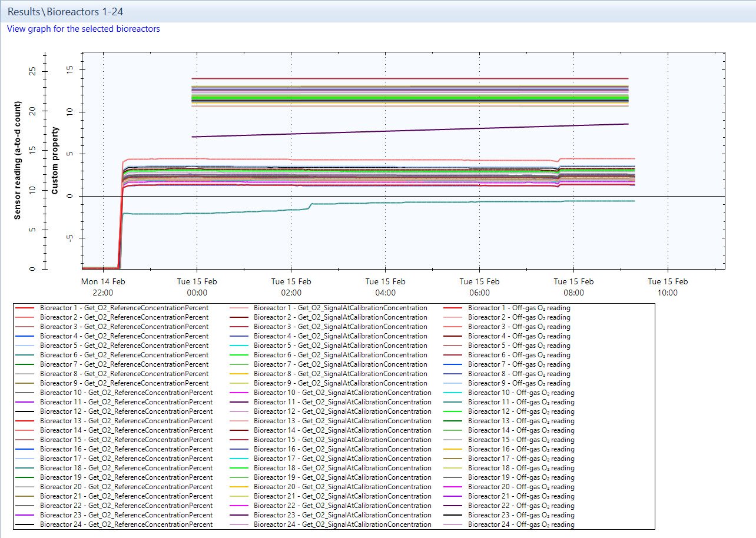The width and height of the screenshot is (756, 538).
Task: Click Bioreactor 10 Get_O2_SignalAtCalibrationConcentration magenta swatch
Action: 239,393
